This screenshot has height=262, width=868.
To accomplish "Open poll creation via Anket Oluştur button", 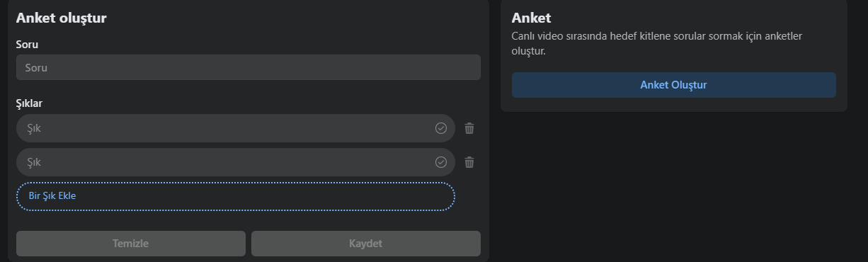I will (674, 85).
